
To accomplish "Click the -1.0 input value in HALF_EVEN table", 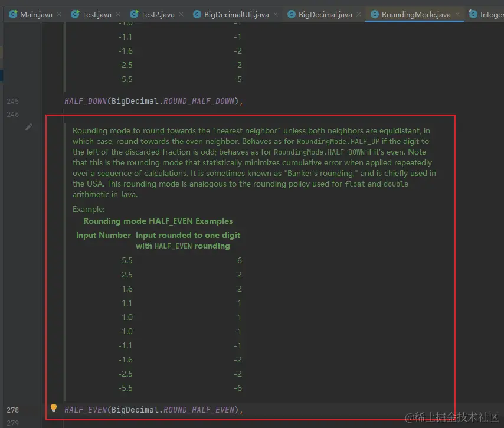I will click(x=125, y=331).
